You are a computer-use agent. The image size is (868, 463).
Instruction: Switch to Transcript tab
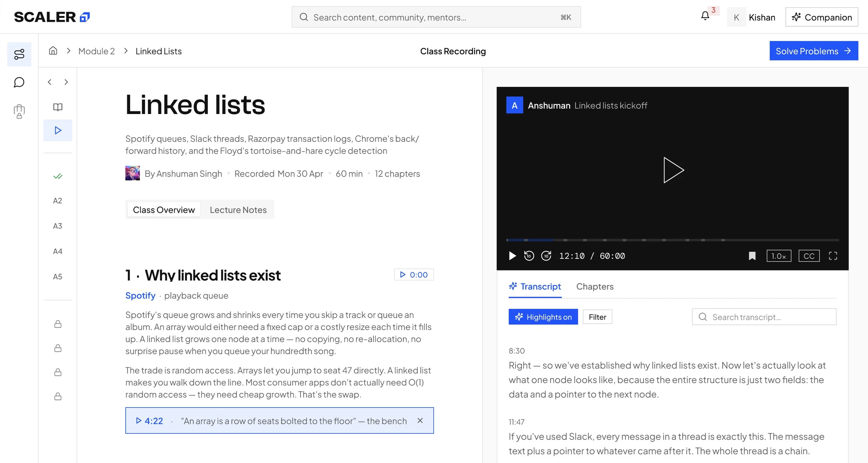coord(535,287)
